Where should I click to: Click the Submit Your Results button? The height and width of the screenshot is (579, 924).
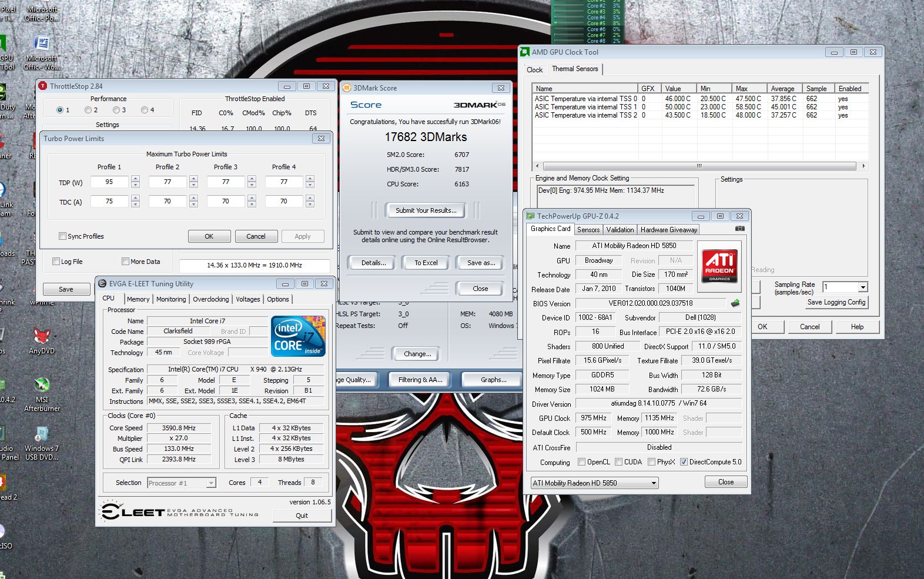[426, 210]
